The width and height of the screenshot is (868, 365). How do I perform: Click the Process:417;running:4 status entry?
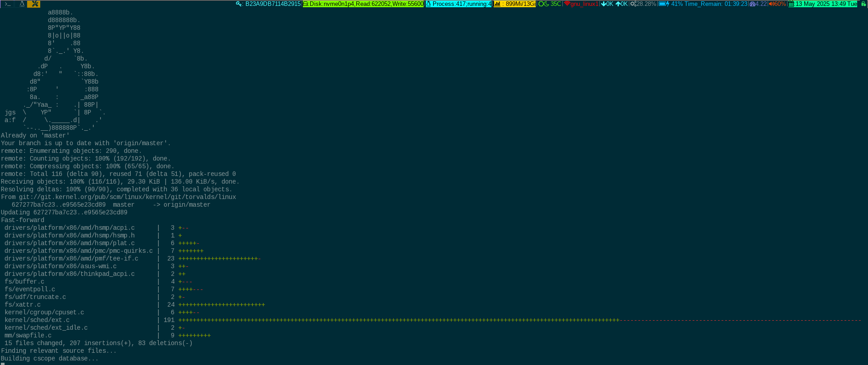click(458, 4)
